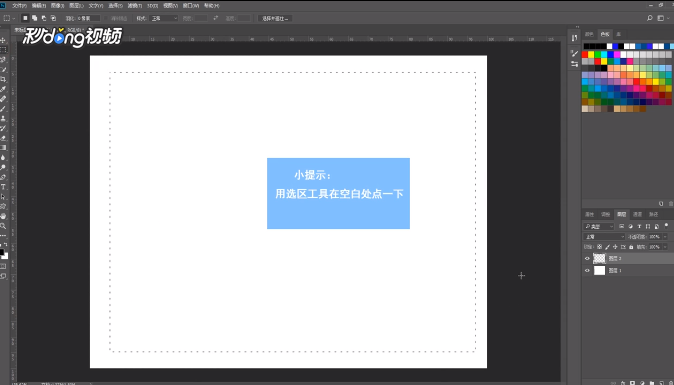Select the Clone Stamp tool
Viewport: 674px width, 385px height.
click(3, 119)
